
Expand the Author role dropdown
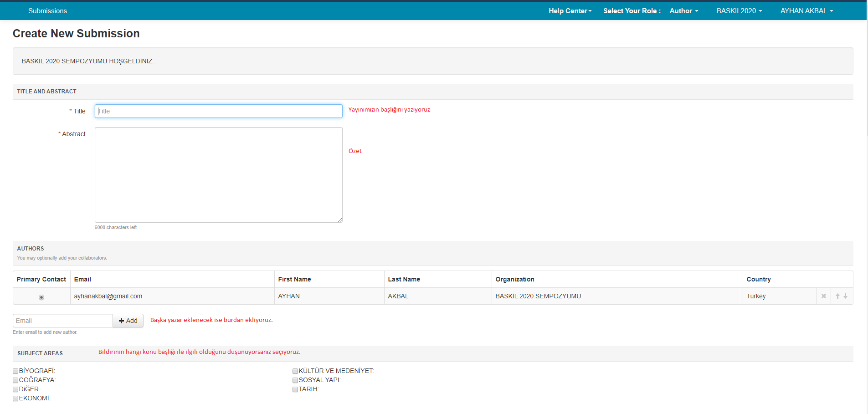(x=683, y=11)
